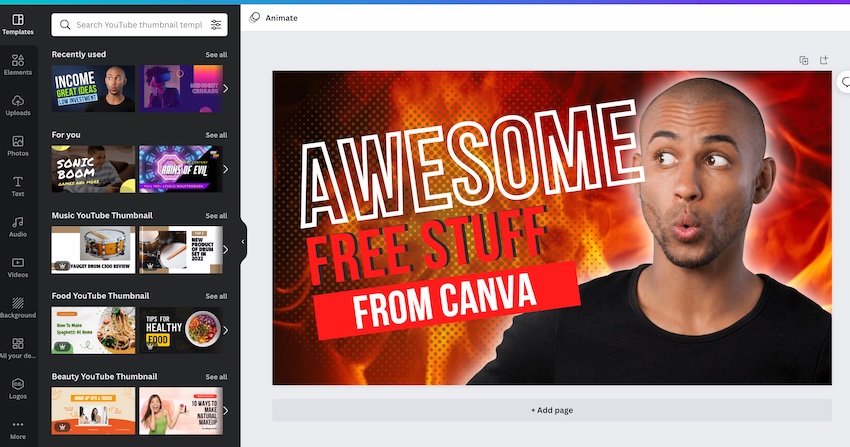Open the Photos sidebar tab
The image size is (850, 447).
(18, 146)
